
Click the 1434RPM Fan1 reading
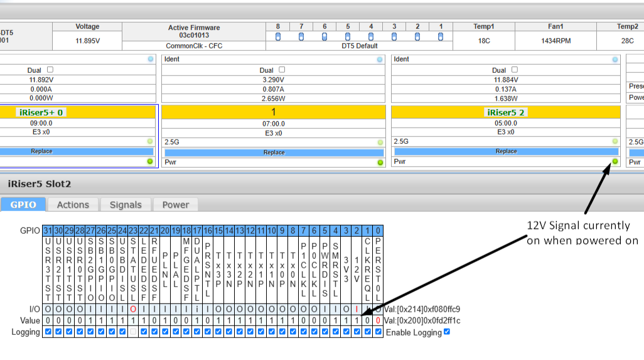point(555,41)
